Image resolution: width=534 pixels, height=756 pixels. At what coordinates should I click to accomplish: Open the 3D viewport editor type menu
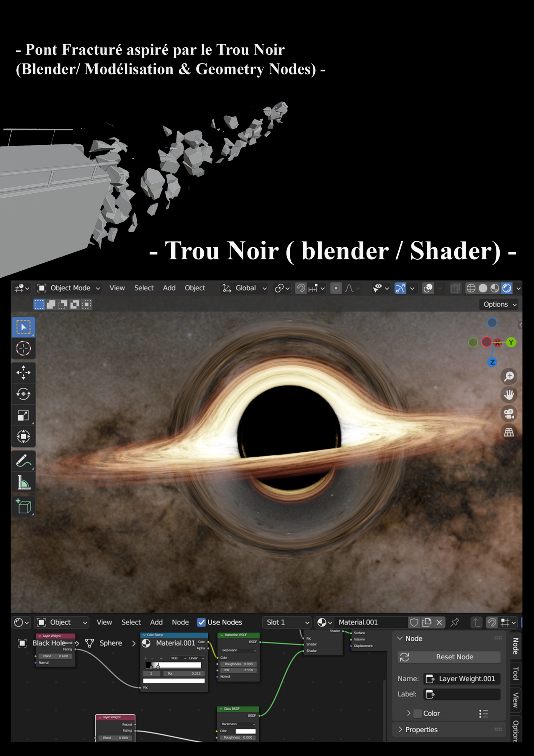(22, 288)
